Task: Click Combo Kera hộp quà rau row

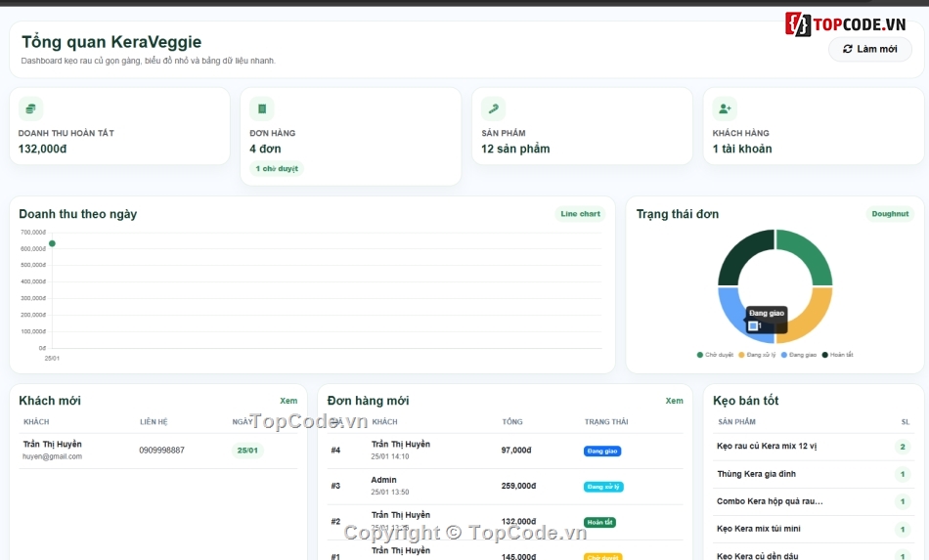Action: click(814, 501)
